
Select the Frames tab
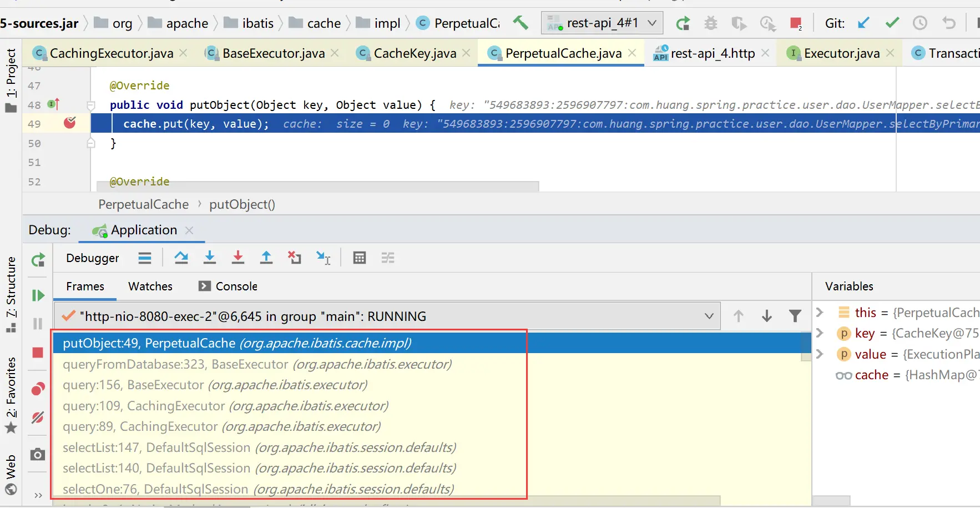pyautogui.click(x=85, y=286)
